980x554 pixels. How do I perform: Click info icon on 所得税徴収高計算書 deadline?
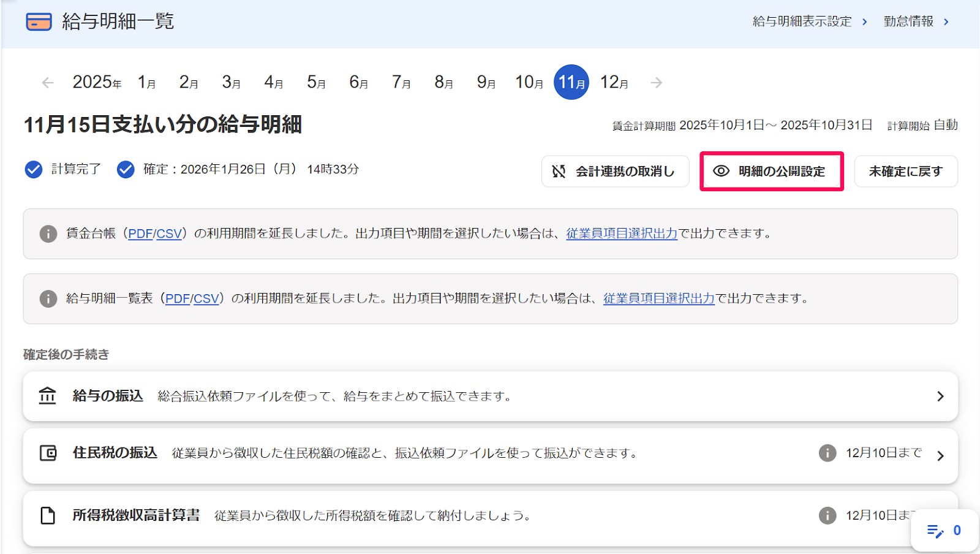coord(827,515)
